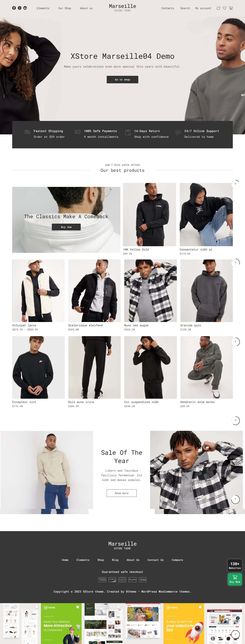Open the Elements menu in the top navigation
The image size is (245, 644).
[x=43, y=8]
